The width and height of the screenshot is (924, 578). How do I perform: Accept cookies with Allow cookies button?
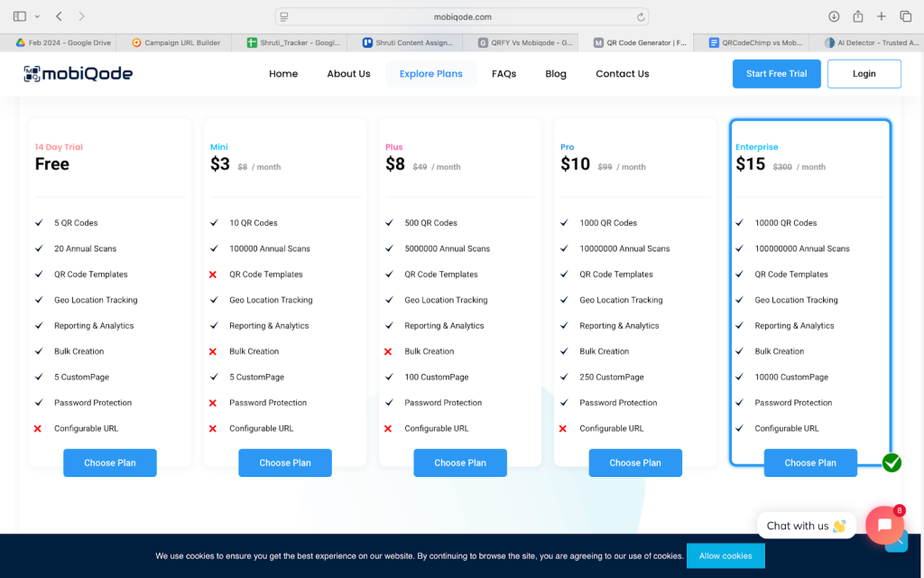725,555
